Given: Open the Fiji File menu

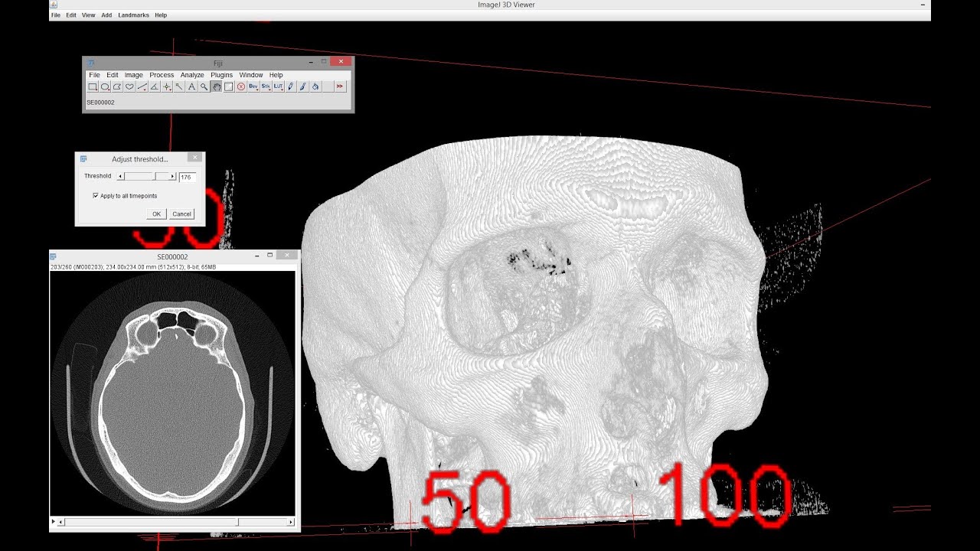Looking at the screenshot, I should click(x=94, y=75).
